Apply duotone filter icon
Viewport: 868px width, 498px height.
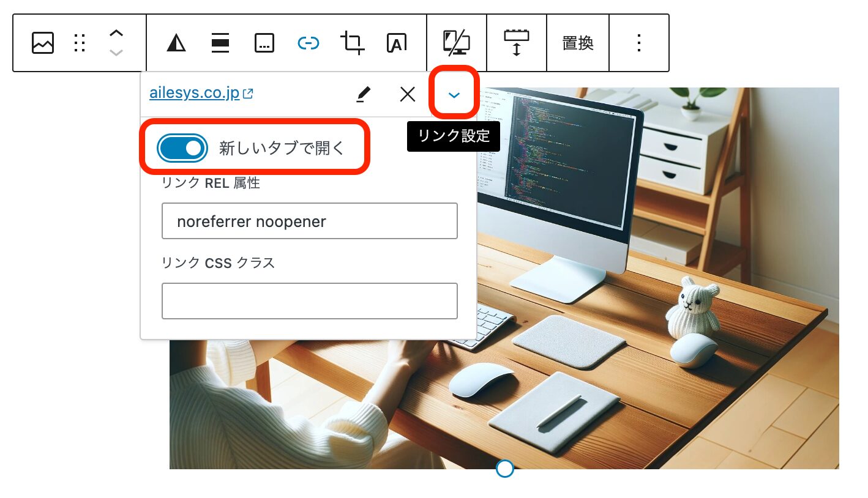tap(176, 43)
